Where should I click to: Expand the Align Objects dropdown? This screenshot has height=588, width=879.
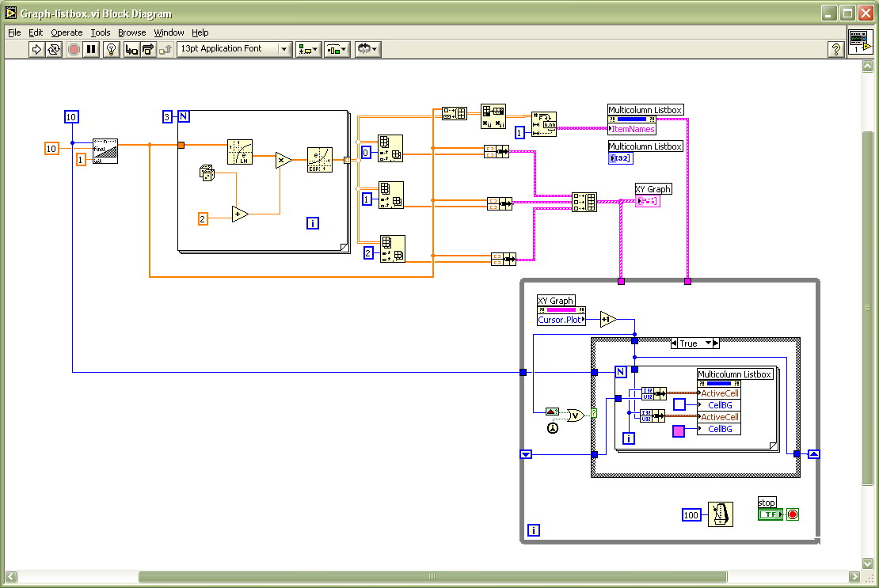[x=308, y=49]
